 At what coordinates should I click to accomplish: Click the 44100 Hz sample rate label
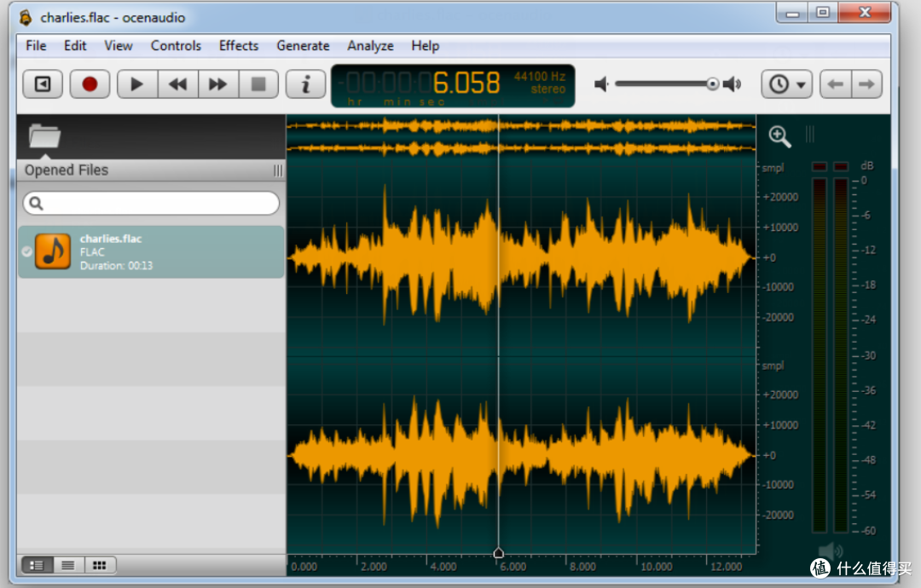click(x=539, y=77)
